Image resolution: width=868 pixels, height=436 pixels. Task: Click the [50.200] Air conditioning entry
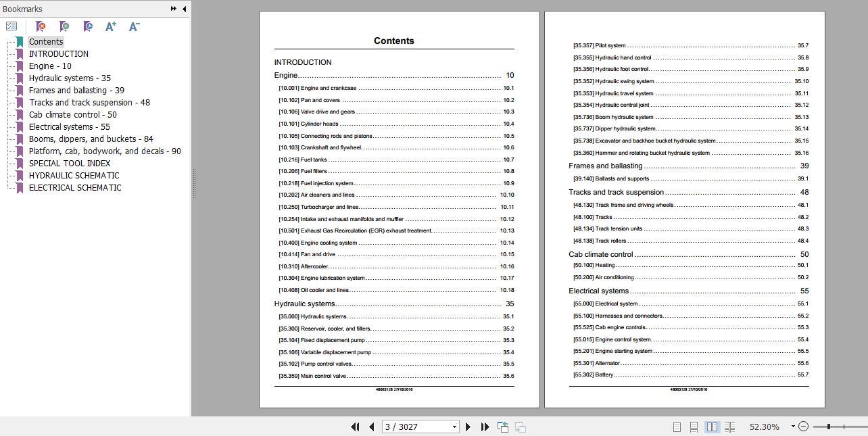click(x=691, y=277)
